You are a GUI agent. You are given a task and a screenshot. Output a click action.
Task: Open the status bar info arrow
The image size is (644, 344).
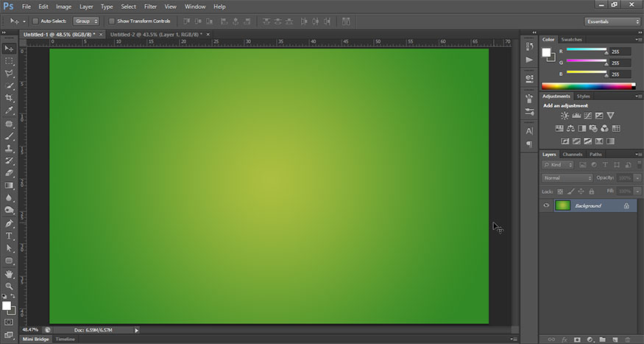[137, 330]
